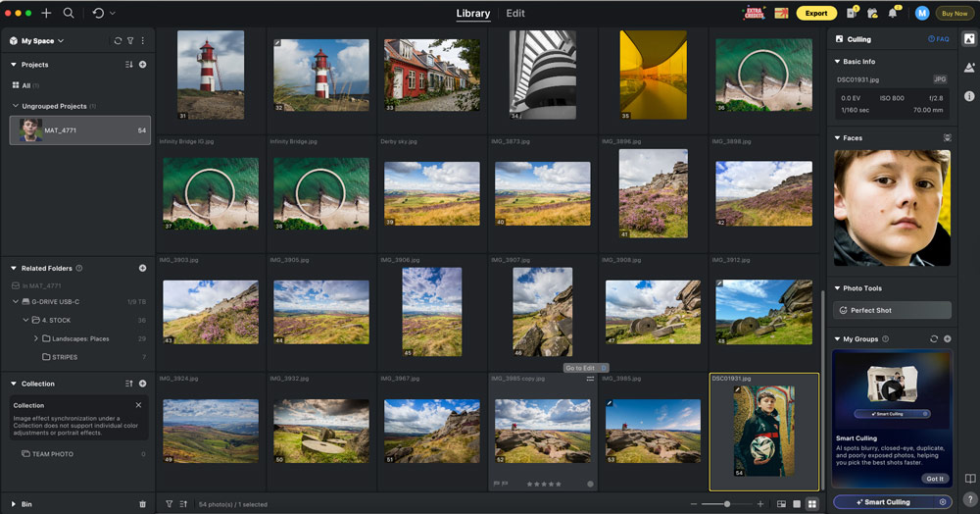980x514 pixels.
Task: Switch to grid view layout
Action: click(x=811, y=503)
